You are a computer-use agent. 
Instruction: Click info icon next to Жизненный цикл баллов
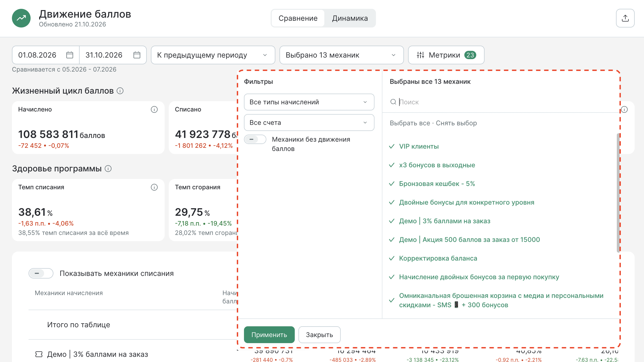coord(120,91)
